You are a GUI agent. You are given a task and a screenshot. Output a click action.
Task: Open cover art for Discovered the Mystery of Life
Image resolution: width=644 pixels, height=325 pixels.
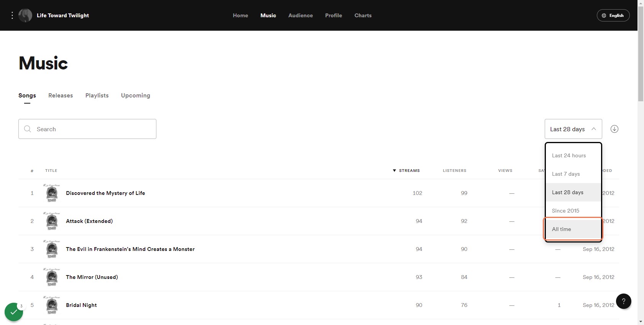coord(52,193)
